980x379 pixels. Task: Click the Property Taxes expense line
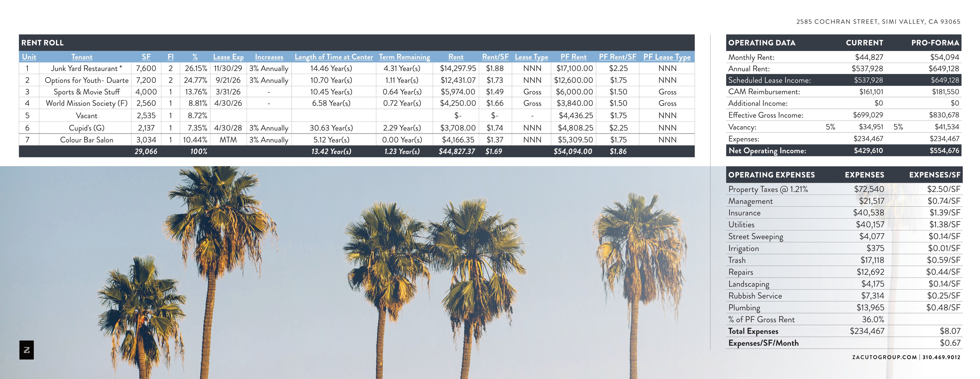click(768, 189)
